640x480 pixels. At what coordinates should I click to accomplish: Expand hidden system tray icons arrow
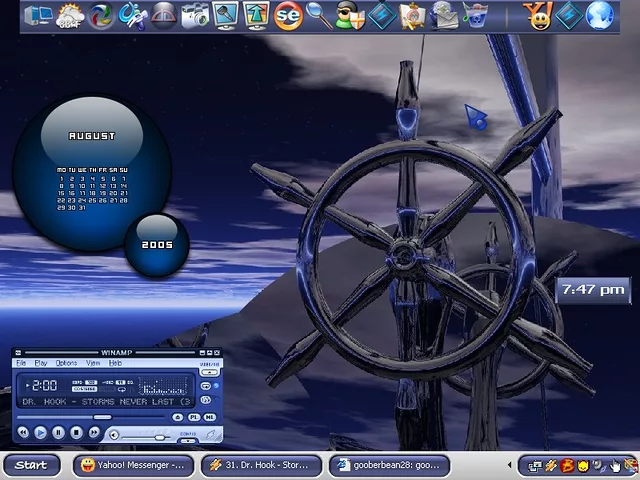tap(510, 465)
